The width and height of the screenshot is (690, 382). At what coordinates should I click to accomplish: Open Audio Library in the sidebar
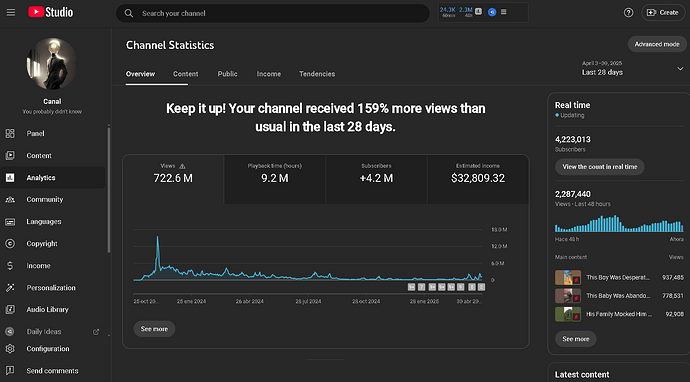53,309
